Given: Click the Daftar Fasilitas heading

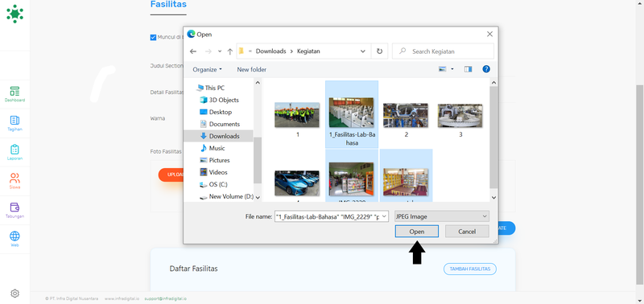Looking at the screenshot, I should pos(193,269).
